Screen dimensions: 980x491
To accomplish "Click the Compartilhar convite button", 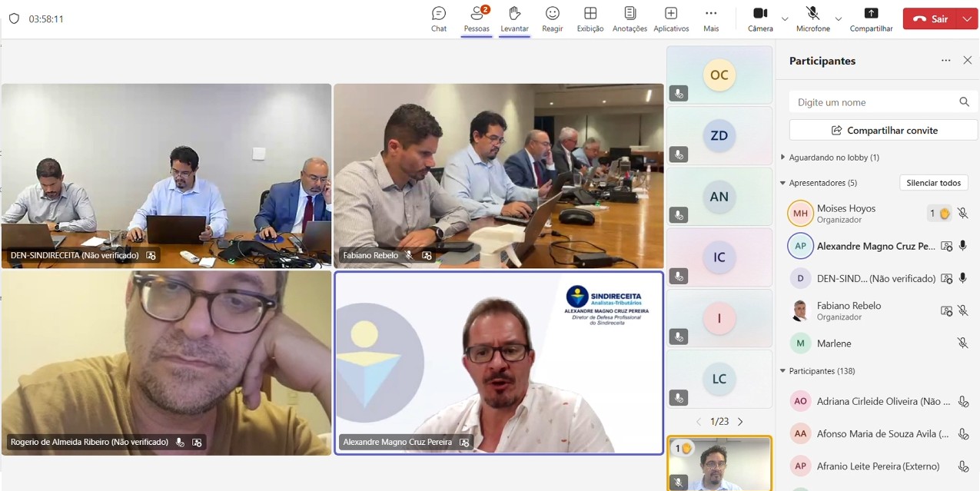I will 883,131.
